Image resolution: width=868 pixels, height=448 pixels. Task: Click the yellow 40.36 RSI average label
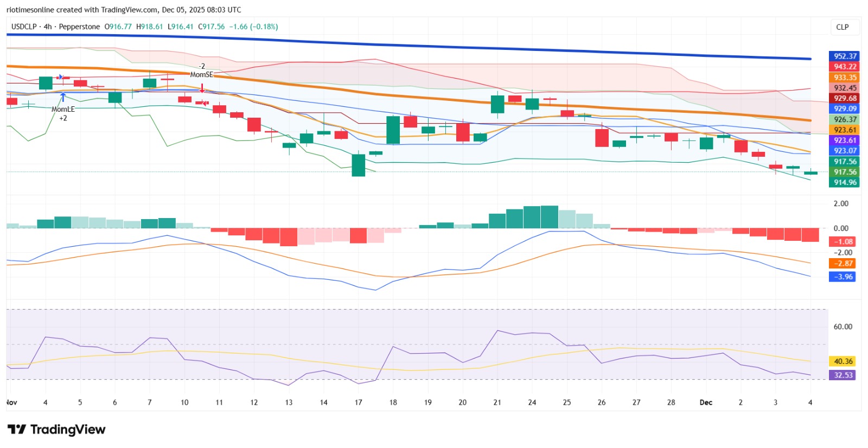843,361
